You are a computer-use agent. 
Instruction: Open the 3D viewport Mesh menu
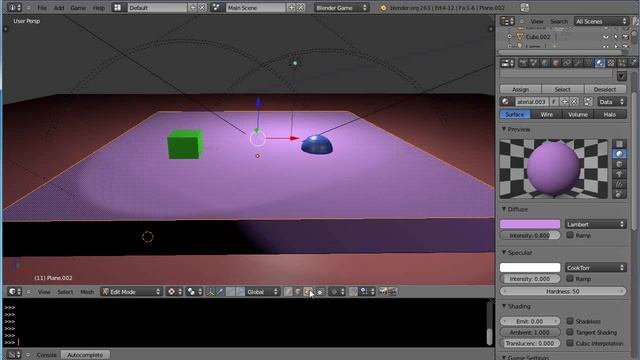pos(87,292)
